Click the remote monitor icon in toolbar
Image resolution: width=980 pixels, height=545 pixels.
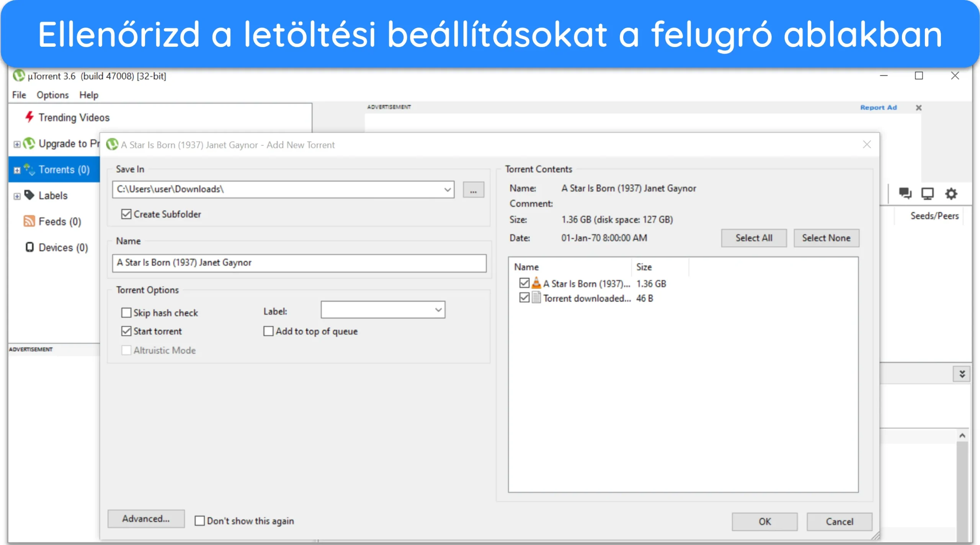click(928, 193)
